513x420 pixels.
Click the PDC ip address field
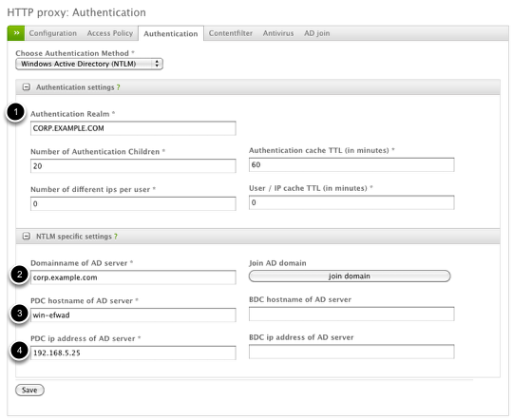[133, 353]
